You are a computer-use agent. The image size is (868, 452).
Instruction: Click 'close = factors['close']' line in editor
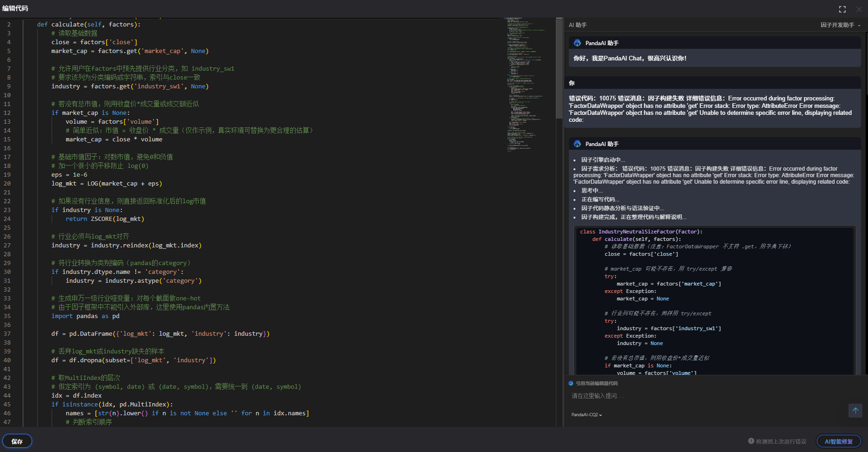[94, 42]
